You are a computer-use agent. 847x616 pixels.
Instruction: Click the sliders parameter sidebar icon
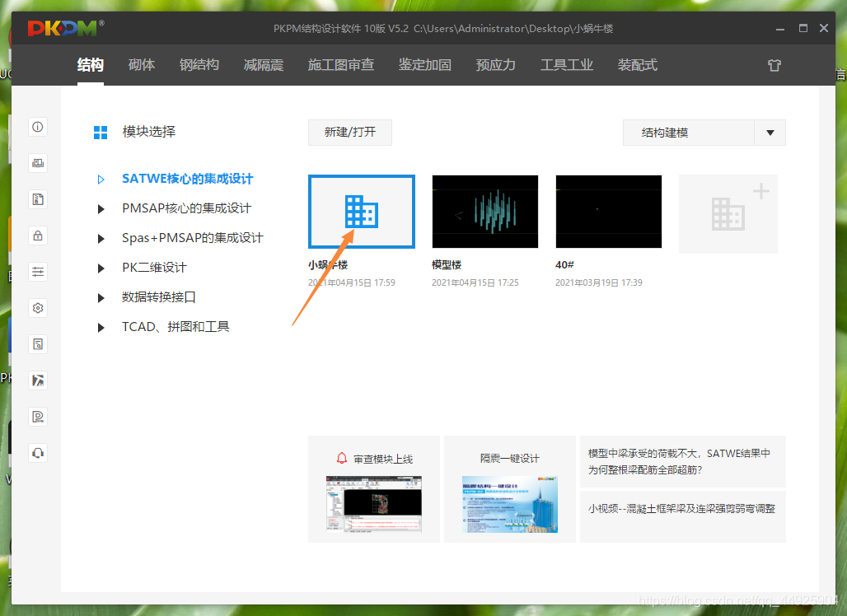pos(38,272)
